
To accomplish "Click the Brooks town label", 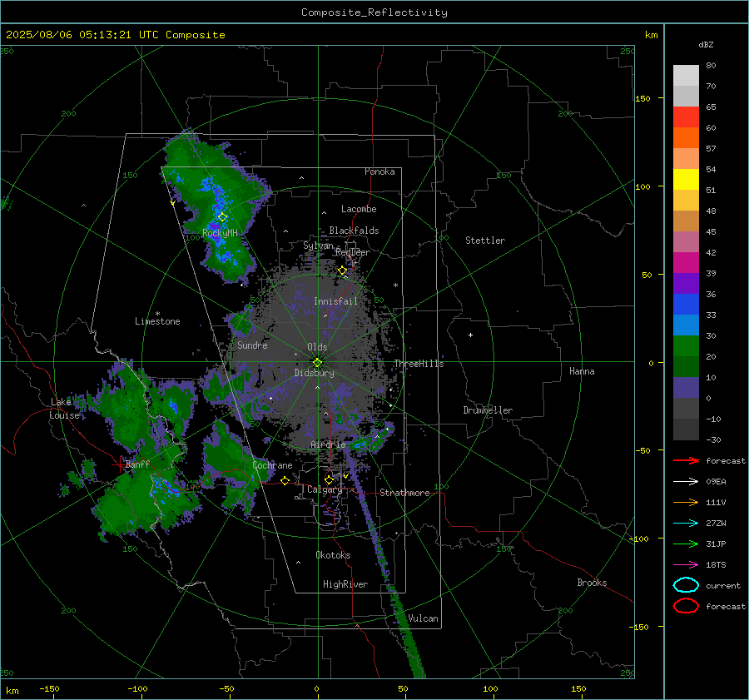I will click(592, 583).
